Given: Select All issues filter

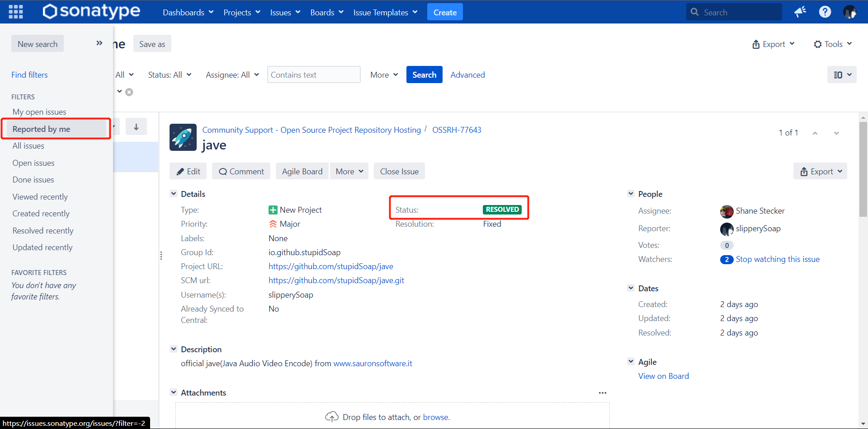Looking at the screenshot, I should point(28,146).
